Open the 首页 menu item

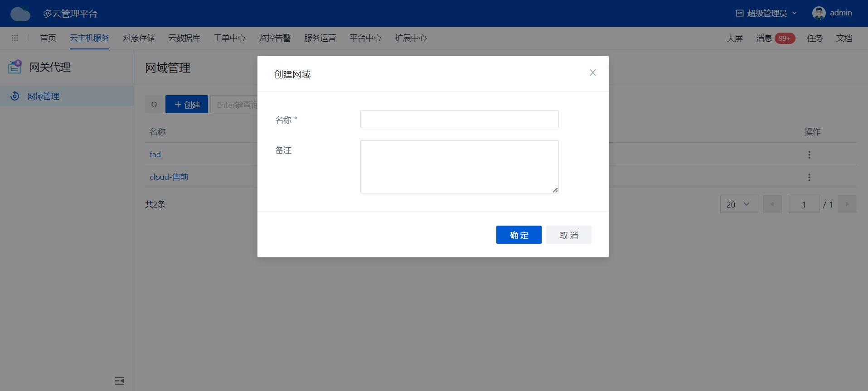coord(48,38)
